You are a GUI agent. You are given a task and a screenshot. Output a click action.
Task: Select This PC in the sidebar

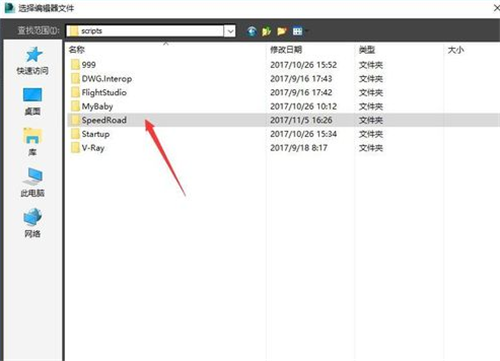coord(33,182)
